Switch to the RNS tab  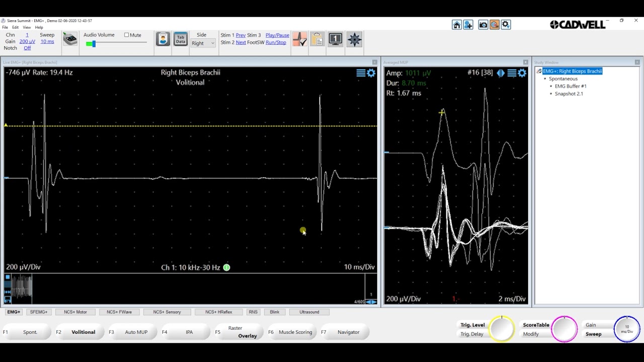point(253,312)
